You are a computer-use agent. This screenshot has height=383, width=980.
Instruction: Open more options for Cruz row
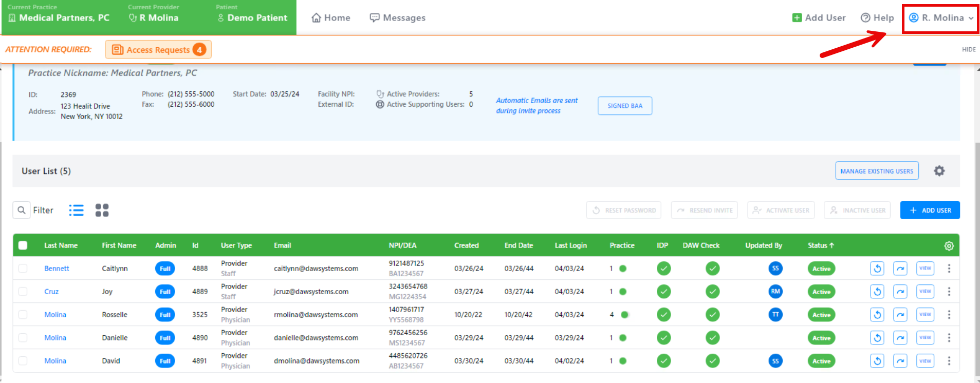[x=949, y=292]
